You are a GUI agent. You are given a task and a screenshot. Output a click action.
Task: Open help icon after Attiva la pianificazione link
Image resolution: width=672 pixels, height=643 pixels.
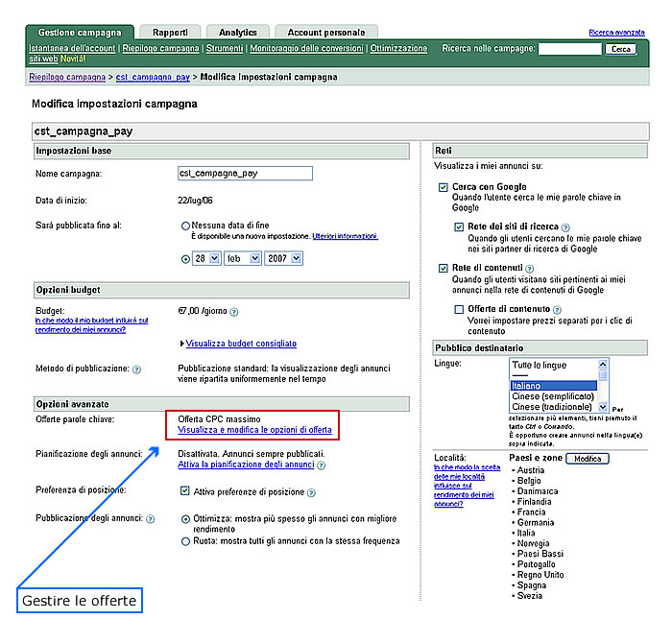click(321, 465)
